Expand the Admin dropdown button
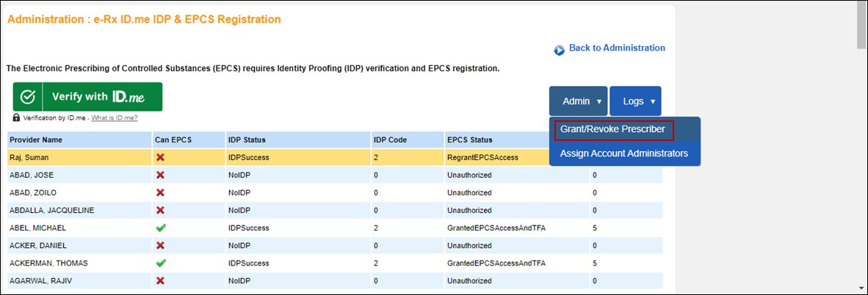Screen dimensions: 868x295 pyautogui.click(x=578, y=101)
